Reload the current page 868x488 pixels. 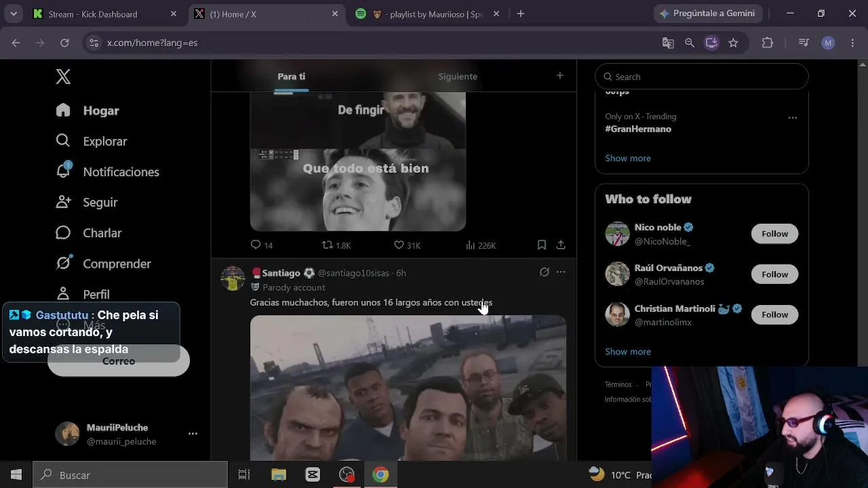pyautogui.click(x=64, y=43)
